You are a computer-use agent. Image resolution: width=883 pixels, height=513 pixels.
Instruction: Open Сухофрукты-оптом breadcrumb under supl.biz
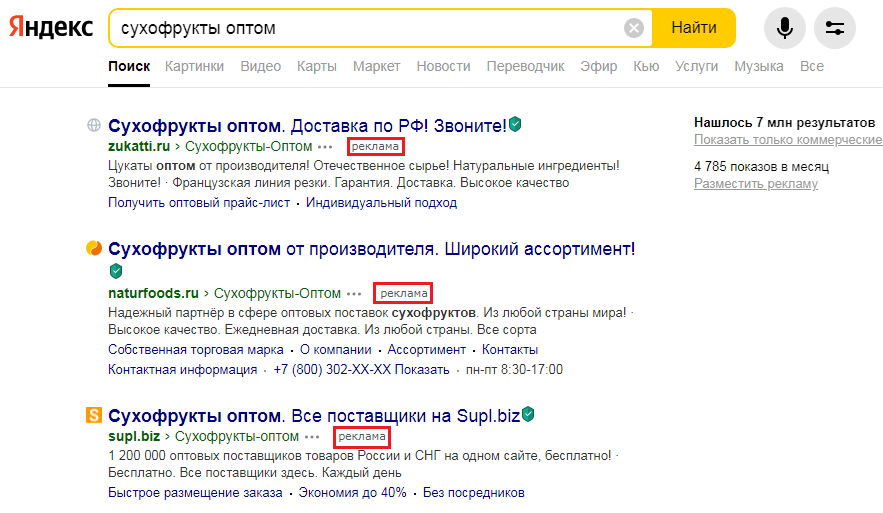pyautogui.click(x=237, y=436)
